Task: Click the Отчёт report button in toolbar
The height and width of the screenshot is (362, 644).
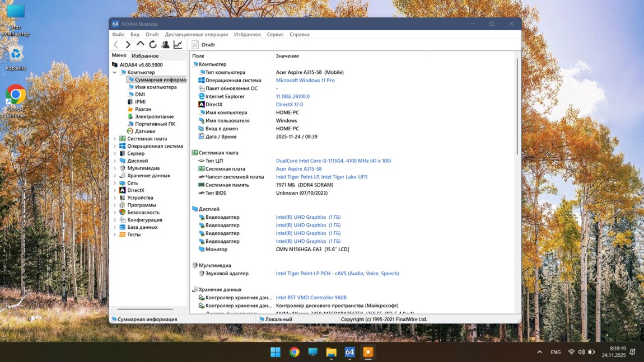Action: pyautogui.click(x=203, y=45)
